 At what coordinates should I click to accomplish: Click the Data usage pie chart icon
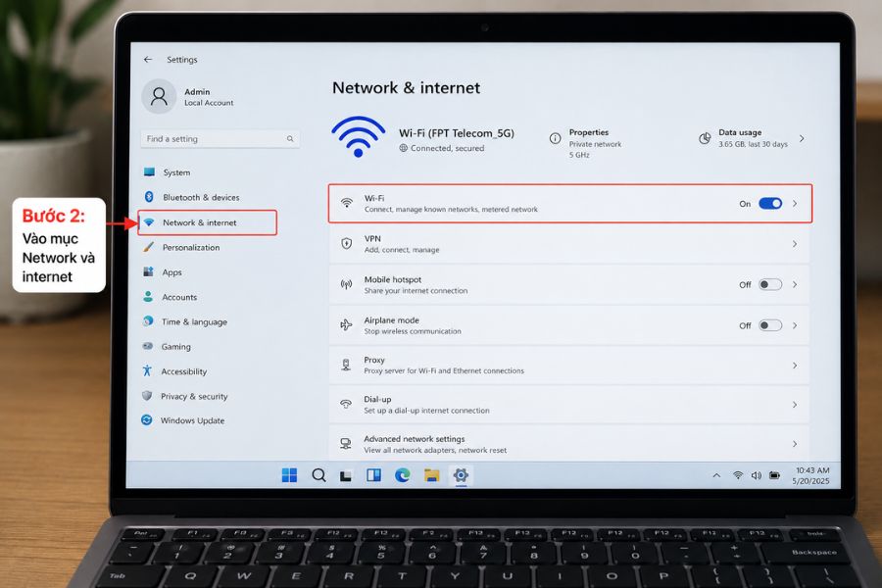pyautogui.click(x=705, y=138)
